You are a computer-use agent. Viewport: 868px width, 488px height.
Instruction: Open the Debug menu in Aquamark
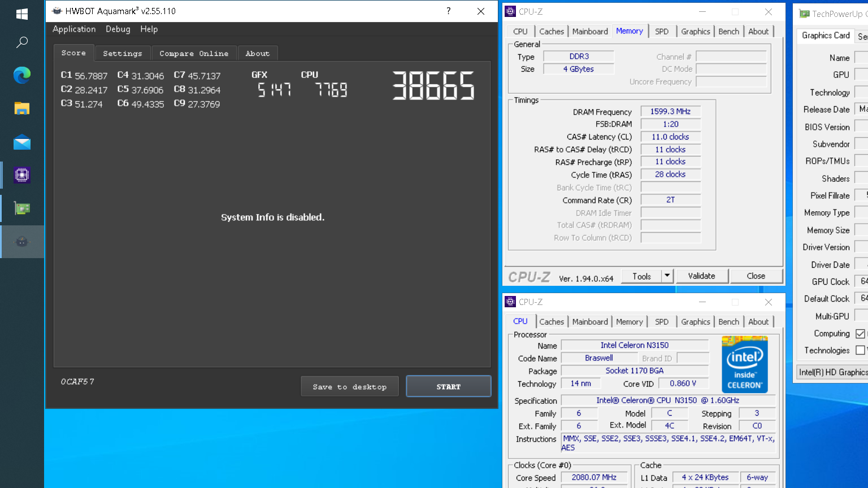coord(118,29)
